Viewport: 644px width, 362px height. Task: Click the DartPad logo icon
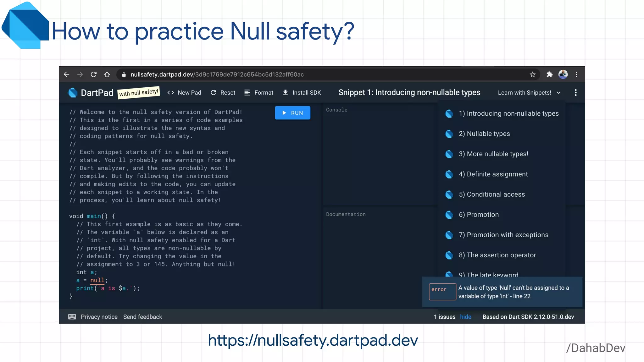(73, 93)
